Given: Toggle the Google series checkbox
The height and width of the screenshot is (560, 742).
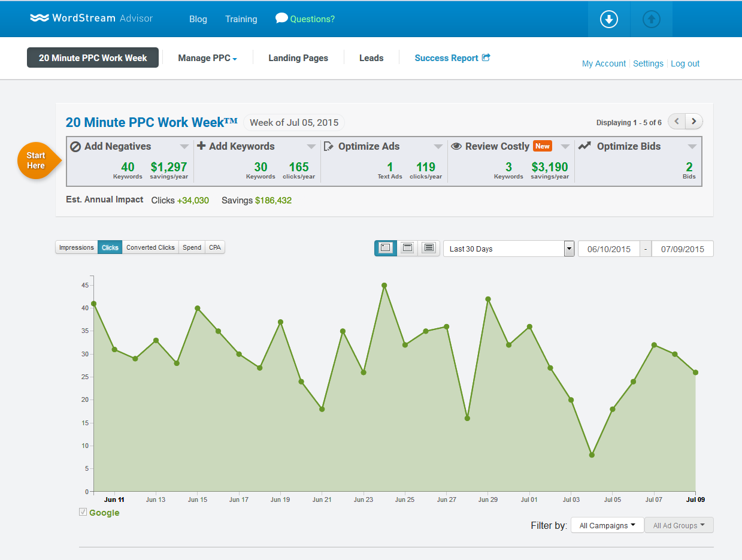Looking at the screenshot, I should [83, 512].
